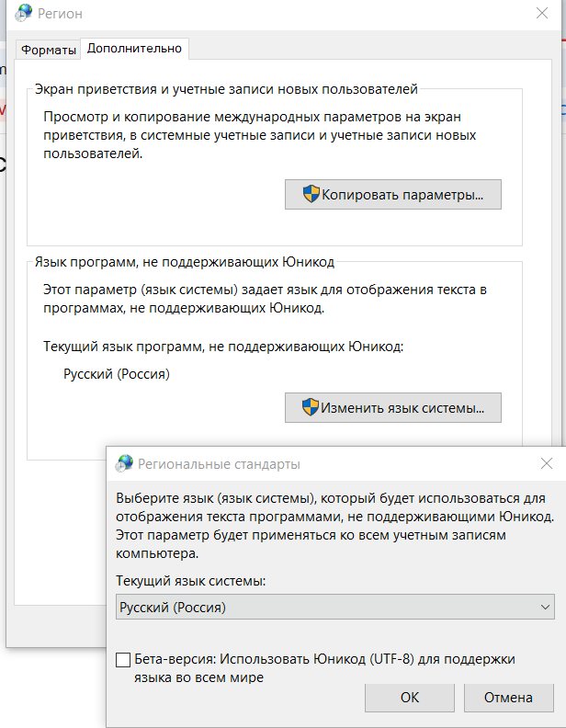Click the Русский (Россия) current language text
This screenshot has height=728, width=566.
click(117, 374)
